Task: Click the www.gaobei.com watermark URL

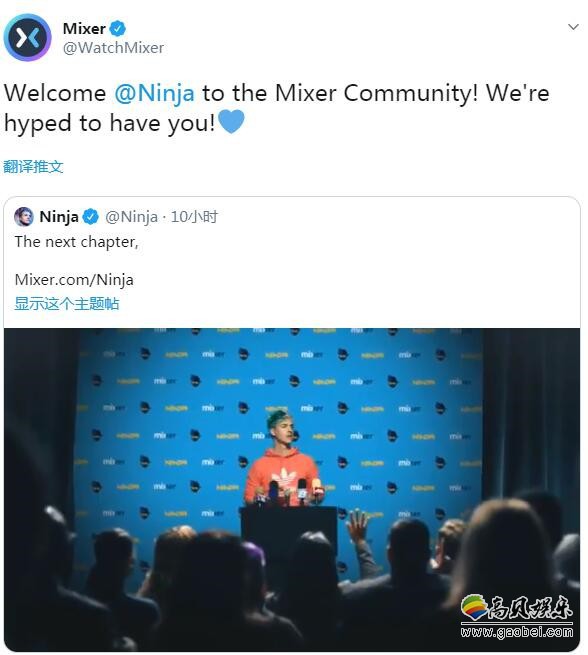Action: click(x=517, y=632)
